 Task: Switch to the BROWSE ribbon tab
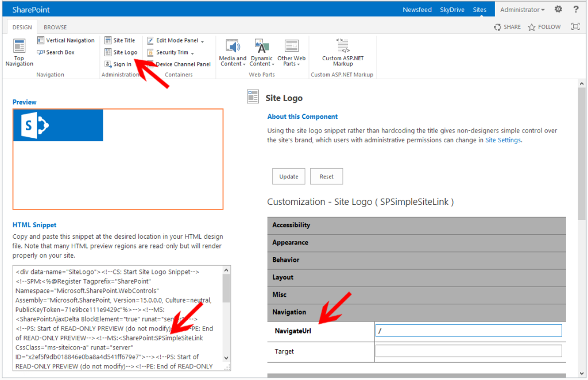point(55,27)
